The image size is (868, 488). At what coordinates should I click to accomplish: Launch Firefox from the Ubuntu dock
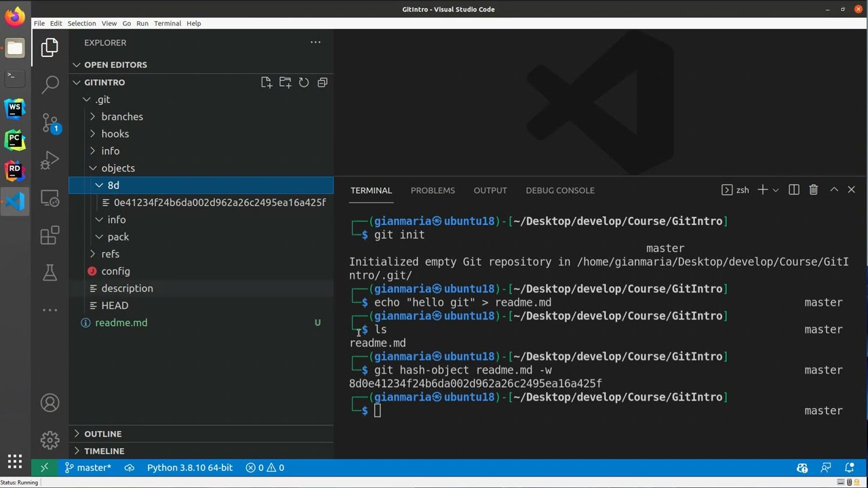coord(15,16)
